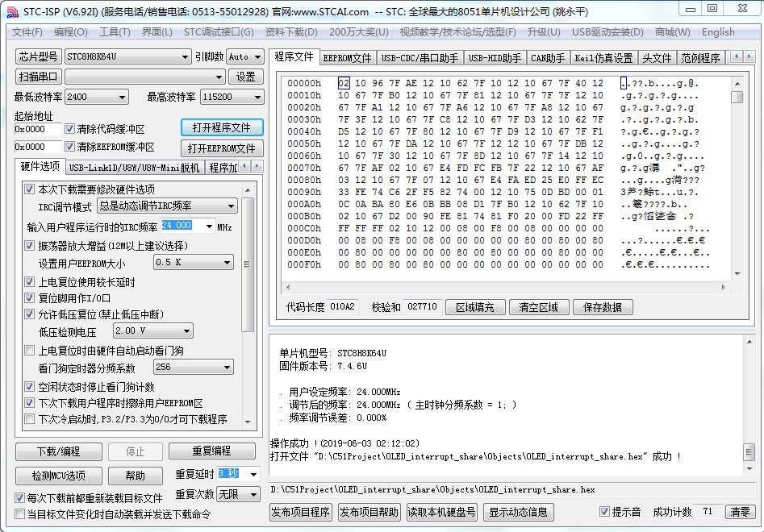Click hex view horizontal scrollbar track
Image resolution: width=764 pixels, height=532 pixels.
coord(505,287)
